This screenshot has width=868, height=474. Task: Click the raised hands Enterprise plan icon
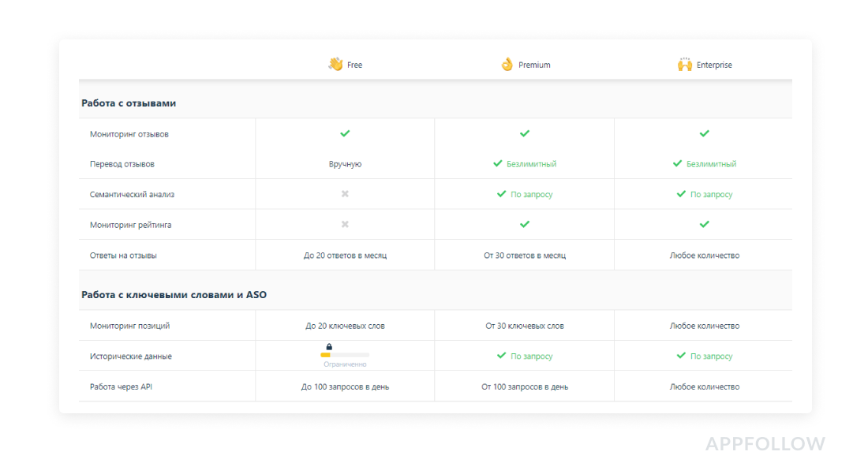[x=684, y=64]
